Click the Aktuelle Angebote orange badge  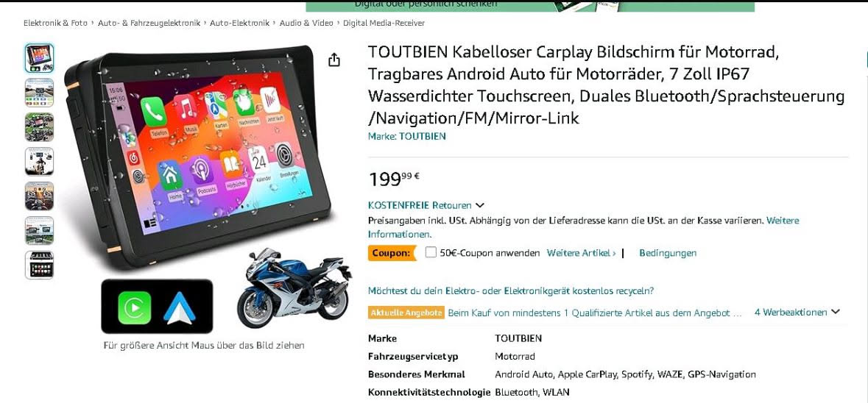point(406,313)
